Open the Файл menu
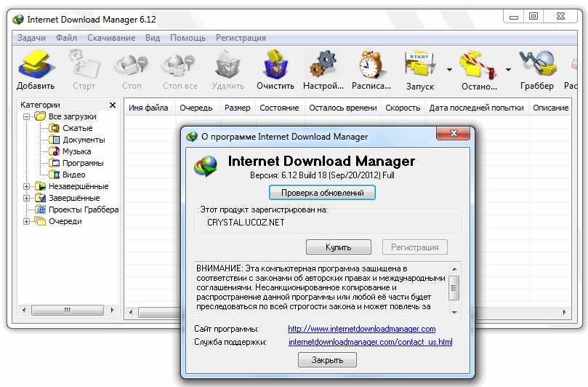The image size is (588, 387). coord(66,38)
